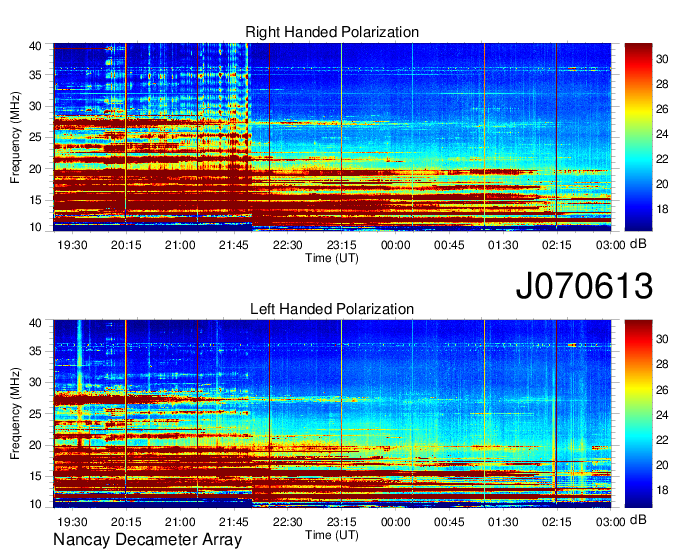680x552 pixels.
Task: Click the 26 dB label on Right Handed color bar
Action: (x=662, y=109)
